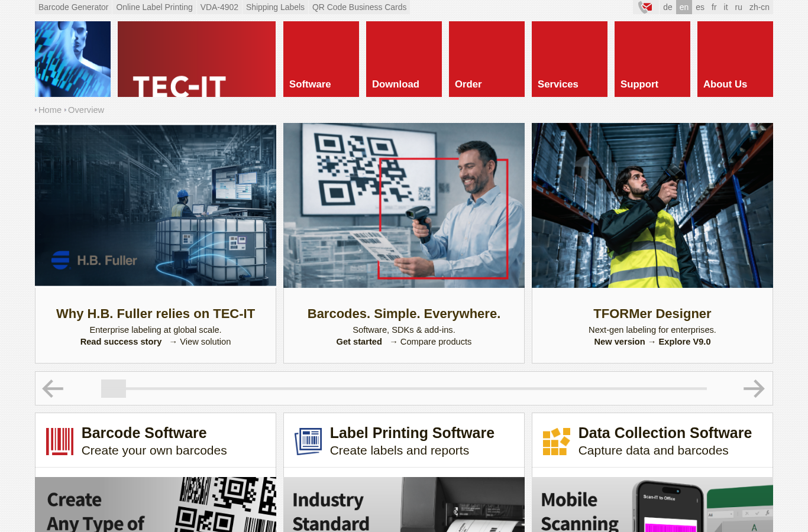
Task: Click the Home breadcrumb link
Action: 50,110
